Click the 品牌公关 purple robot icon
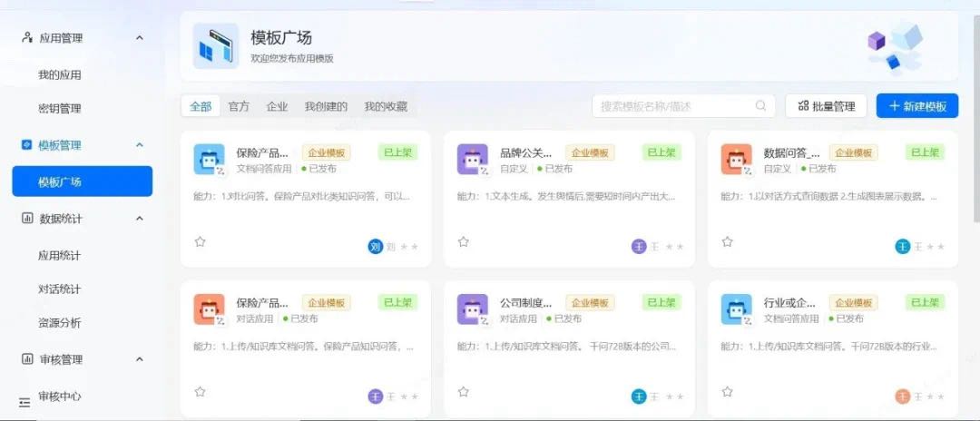This screenshot has height=421, width=980. [472, 160]
